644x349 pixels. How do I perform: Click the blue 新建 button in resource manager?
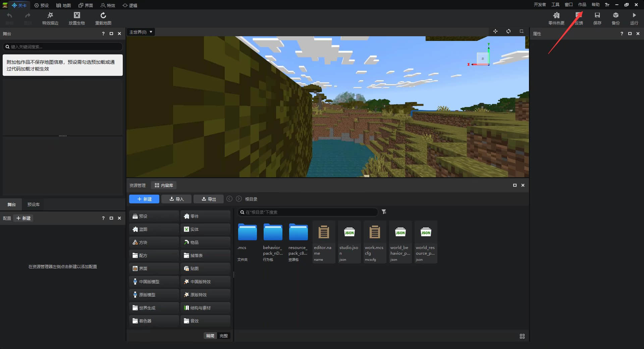pyautogui.click(x=144, y=199)
